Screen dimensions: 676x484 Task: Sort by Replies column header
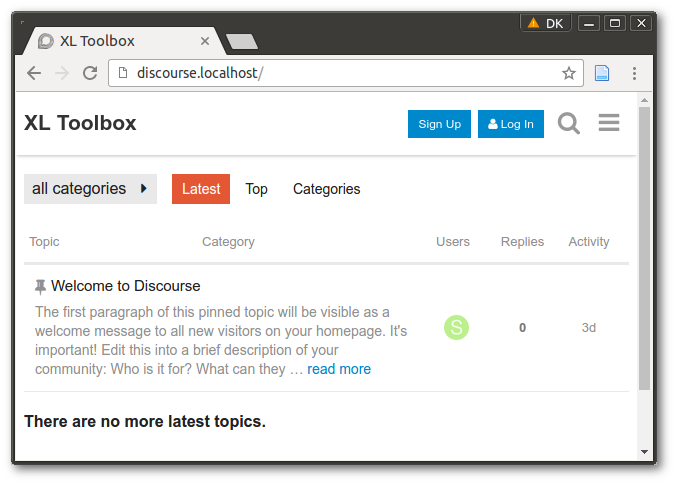point(522,242)
